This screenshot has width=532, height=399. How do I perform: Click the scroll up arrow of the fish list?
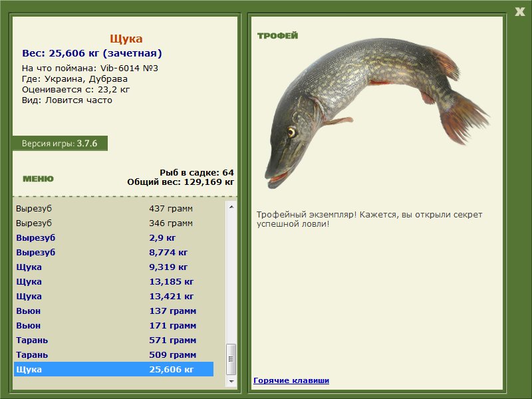tap(231, 207)
